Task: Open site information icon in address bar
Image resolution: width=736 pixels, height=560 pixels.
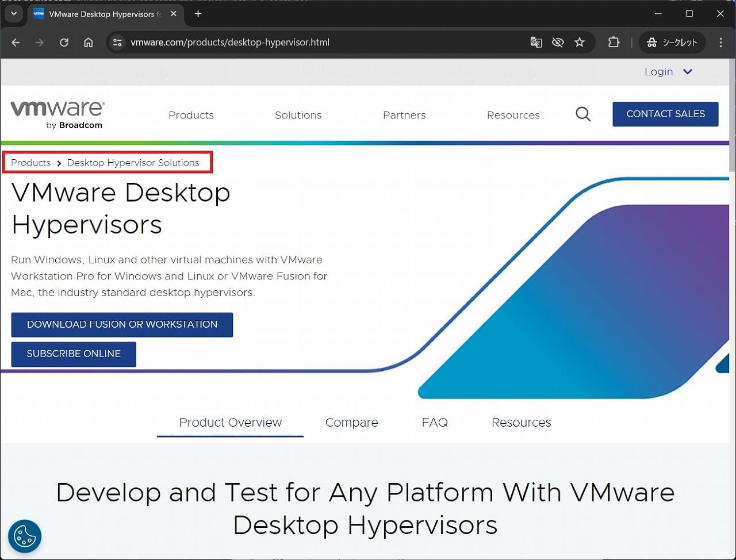Action: click(117, 43)
